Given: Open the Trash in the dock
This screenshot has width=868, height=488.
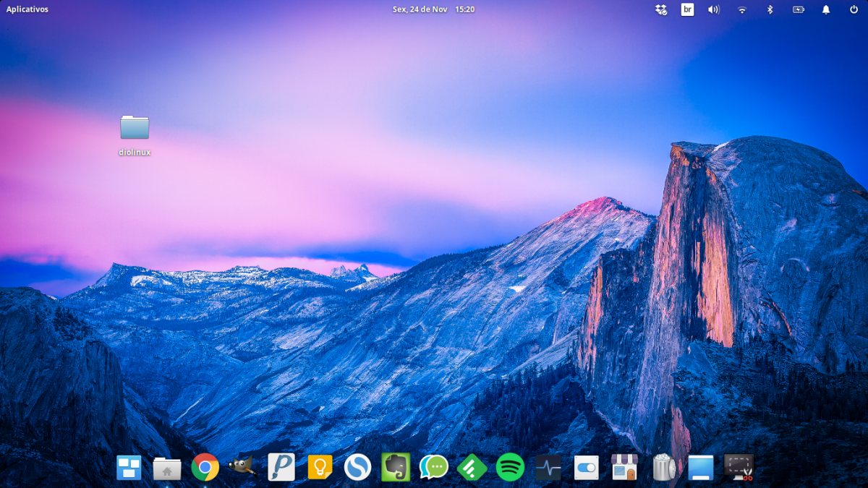Looking at the screenshot, I should tap(663, 468).
